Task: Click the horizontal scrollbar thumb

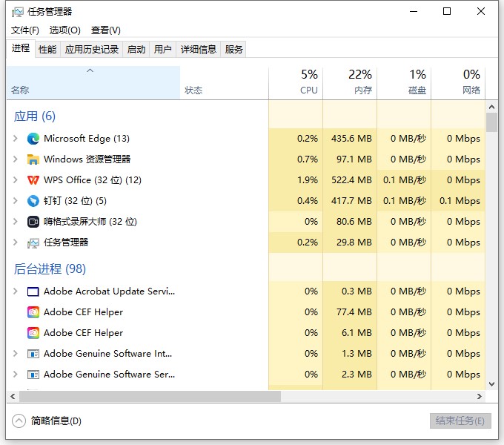Action: pyautogui.click(x=150, y=397)
